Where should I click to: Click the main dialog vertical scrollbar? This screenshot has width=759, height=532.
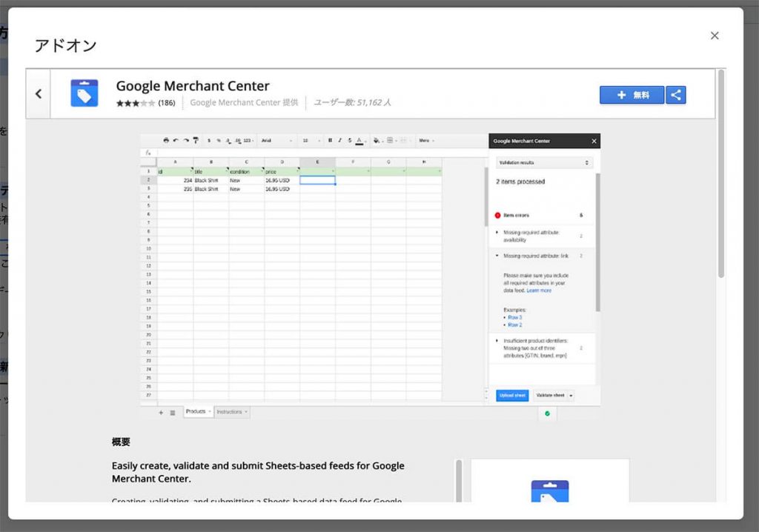(720, 173)
